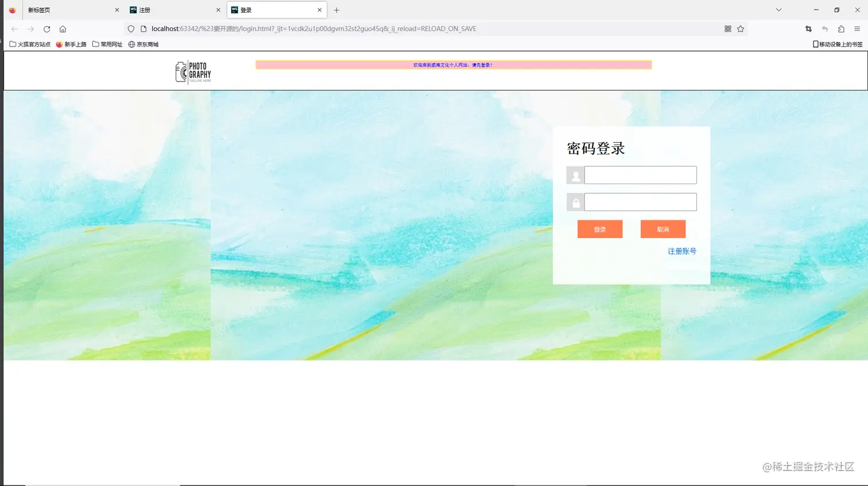Viewport: 868px width, 486px height.
Task: Open the 新手上路 bookmark
Action: click(71, 44)
